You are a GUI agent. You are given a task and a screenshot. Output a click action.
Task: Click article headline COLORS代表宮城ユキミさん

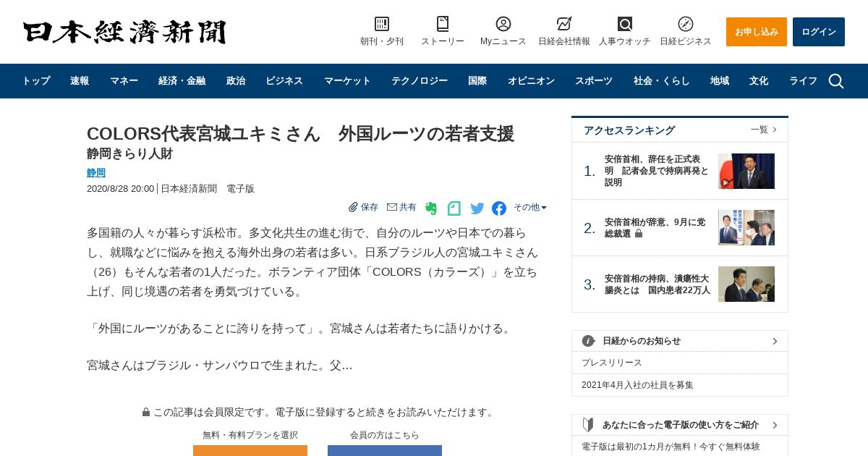coord(300,134)
